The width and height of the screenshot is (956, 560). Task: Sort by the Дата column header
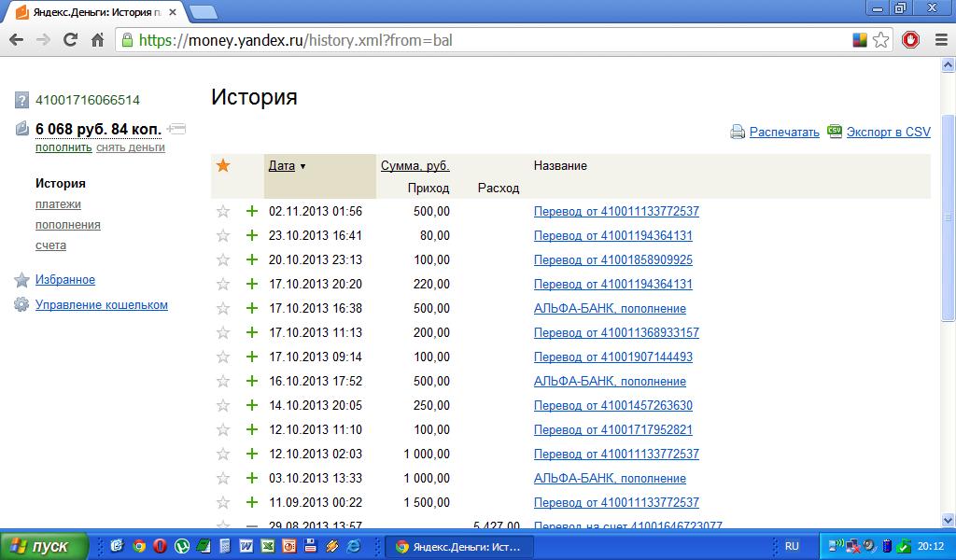click(x=281, y=166)
